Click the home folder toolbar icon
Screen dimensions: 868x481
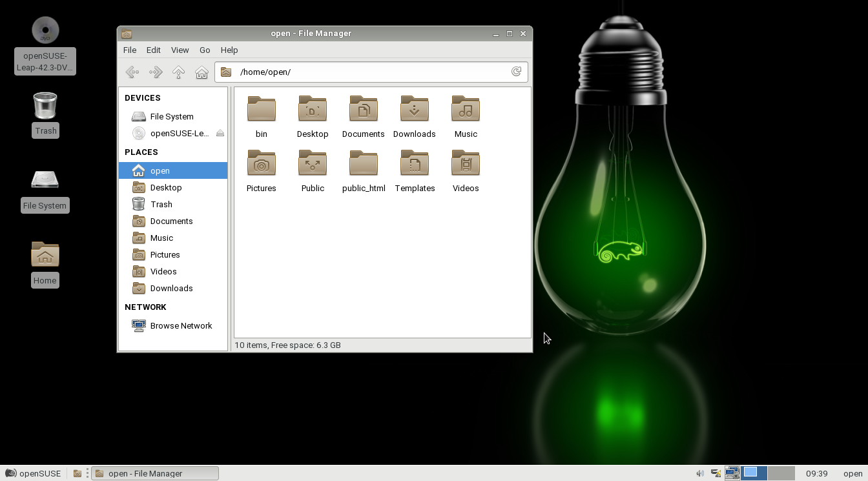(x=201, y=72)
